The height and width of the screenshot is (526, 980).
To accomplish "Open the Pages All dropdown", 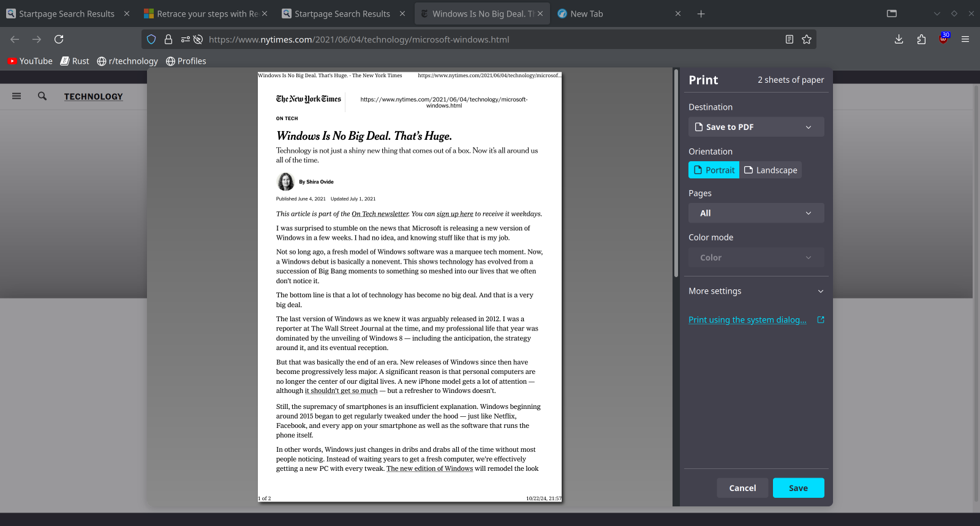I will click(x=756, y=213).
